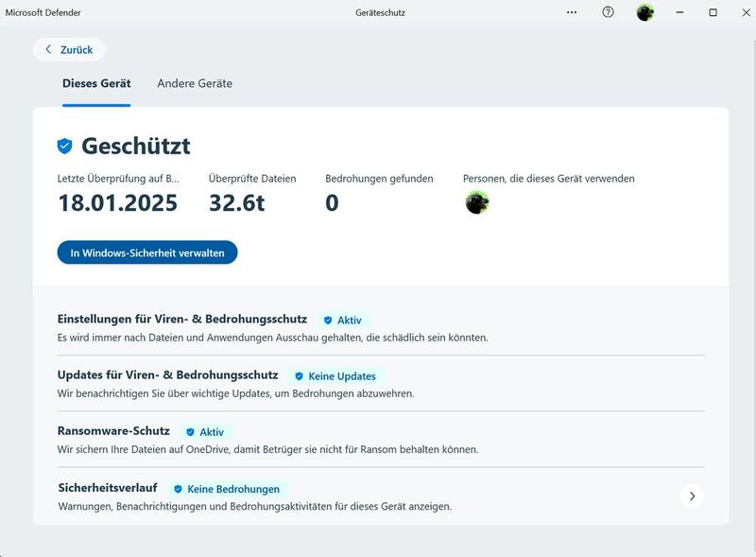Click the Keine Updates status badge

(335, 376)
